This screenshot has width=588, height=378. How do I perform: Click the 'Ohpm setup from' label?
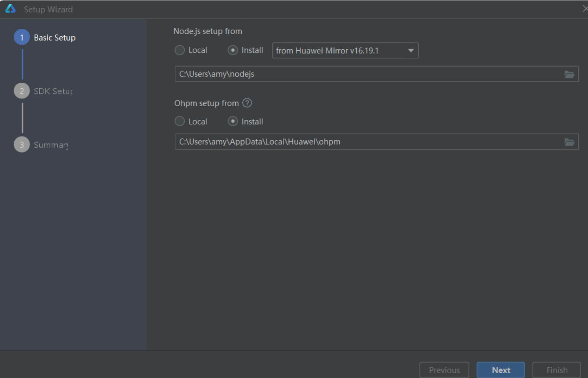tap(207, 103)
